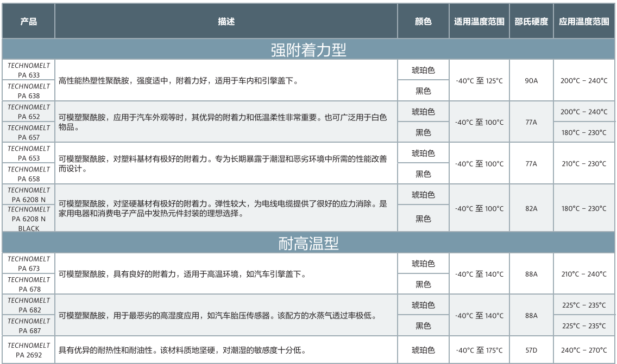
Task: Select the 应用温度范围 column header
Action: [584, 21]
